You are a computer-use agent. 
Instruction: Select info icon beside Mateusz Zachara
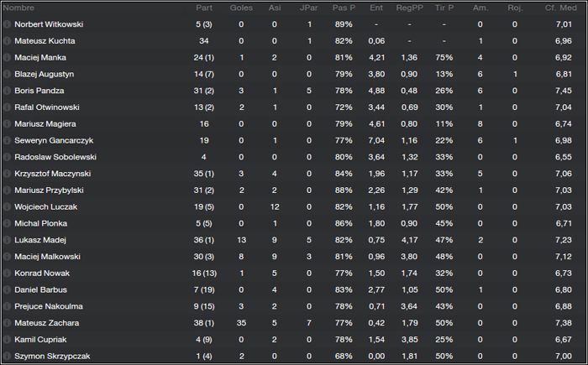click(7, 323)
